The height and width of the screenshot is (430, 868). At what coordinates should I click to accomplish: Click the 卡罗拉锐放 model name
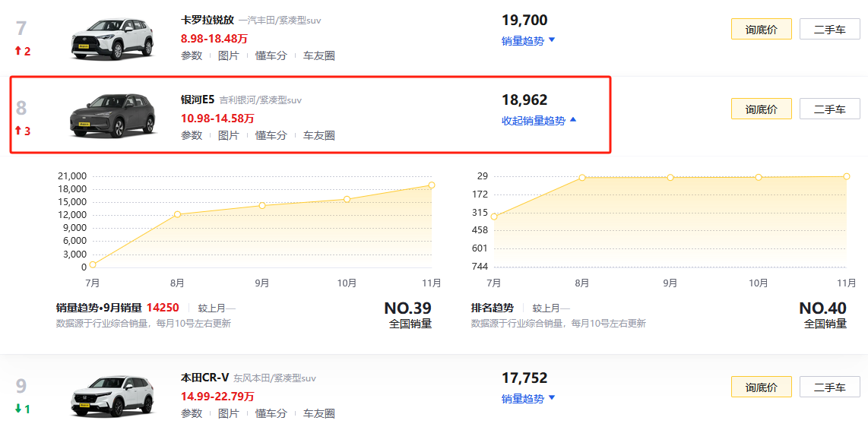click(207, 21)
